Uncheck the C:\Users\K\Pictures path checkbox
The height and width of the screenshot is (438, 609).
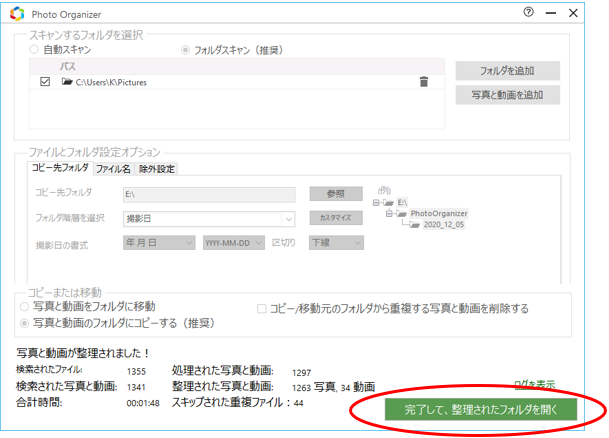(45, 82)
